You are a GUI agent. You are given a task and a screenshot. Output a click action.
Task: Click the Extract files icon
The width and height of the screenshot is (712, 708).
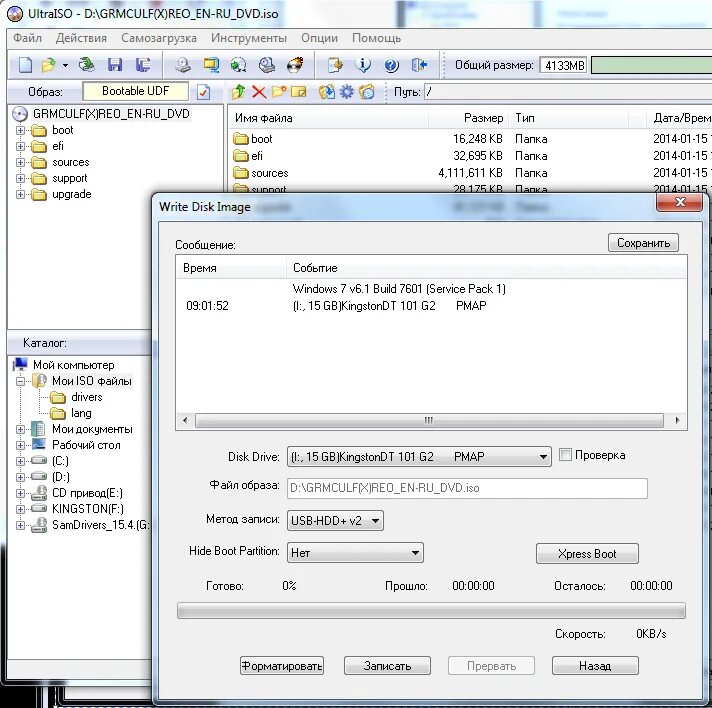click(326, 92)
